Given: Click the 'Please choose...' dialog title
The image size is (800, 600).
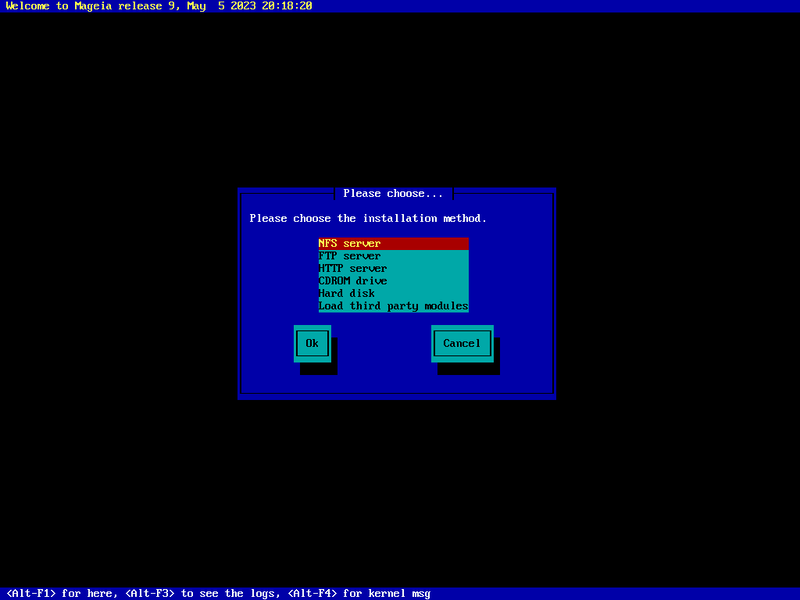Looking at the screenshot, I should coord(393,193).
